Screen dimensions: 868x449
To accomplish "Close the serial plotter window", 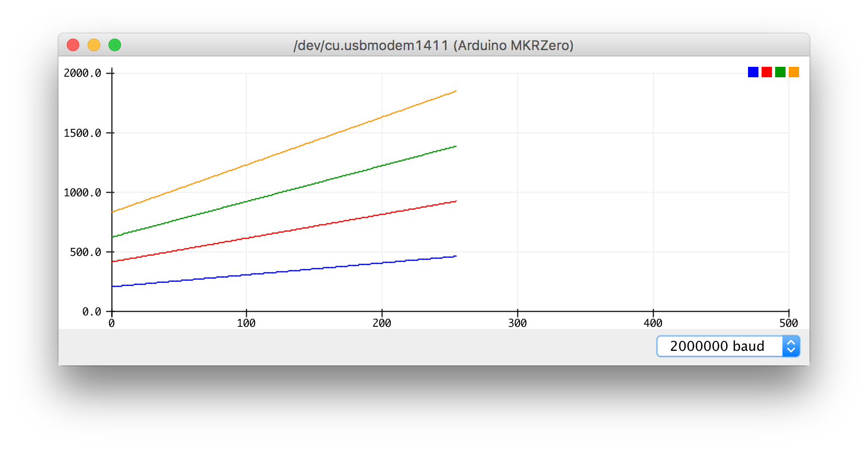I will coord(73,45).
